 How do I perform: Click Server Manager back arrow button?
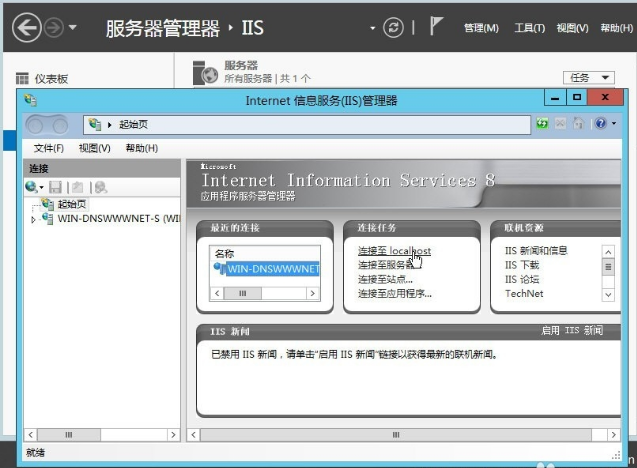point(26,28)
